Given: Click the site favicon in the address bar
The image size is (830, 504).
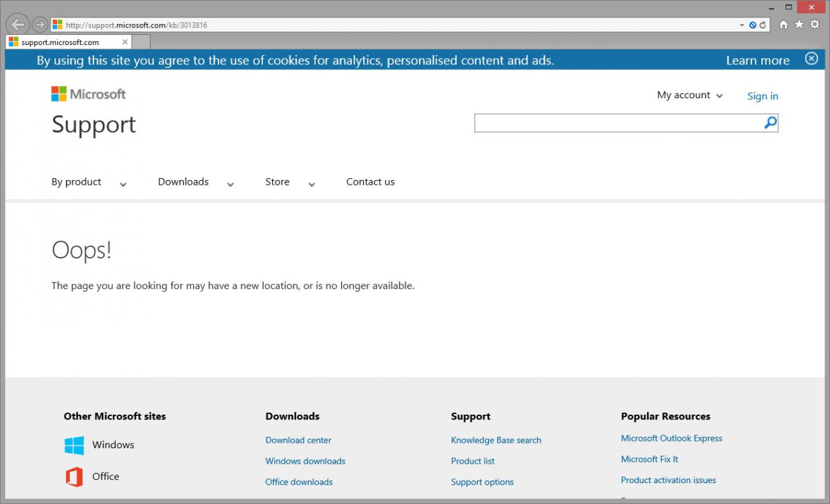Looking at the screenshot, I should [58, 25].
